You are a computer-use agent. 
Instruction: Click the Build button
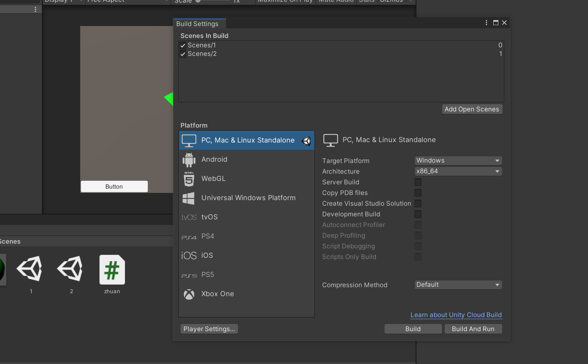(413, 329)
